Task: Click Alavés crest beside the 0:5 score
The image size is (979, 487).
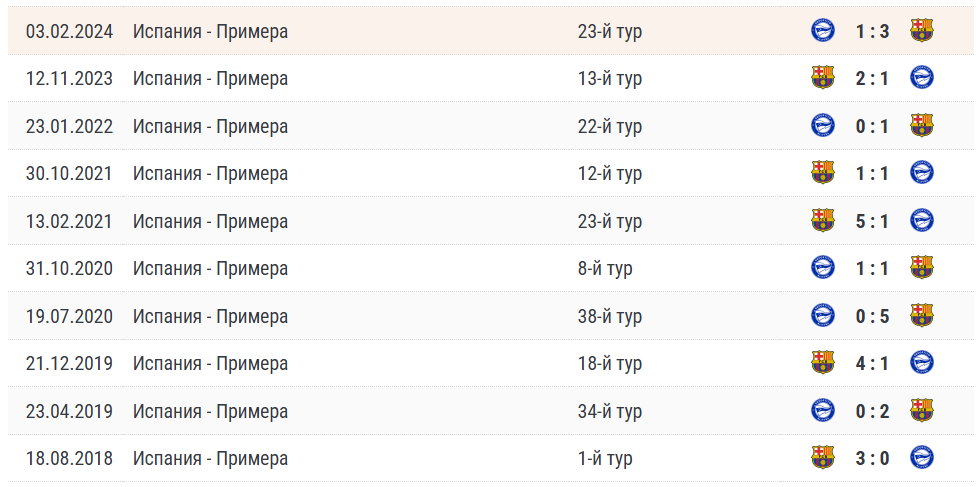Action: pyautogui.click(x=823, y=316)
